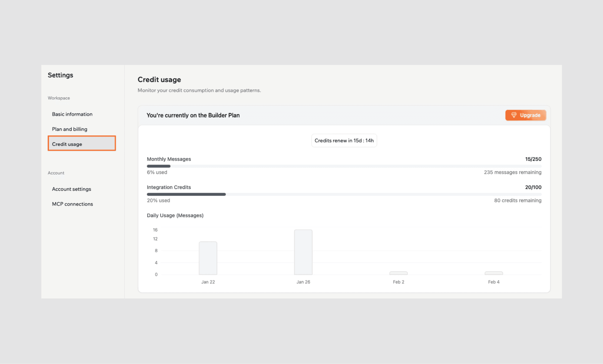This screenshot has width=603, height=364.
Task: Select the Feb 2 chart bar
Action: 398,273
